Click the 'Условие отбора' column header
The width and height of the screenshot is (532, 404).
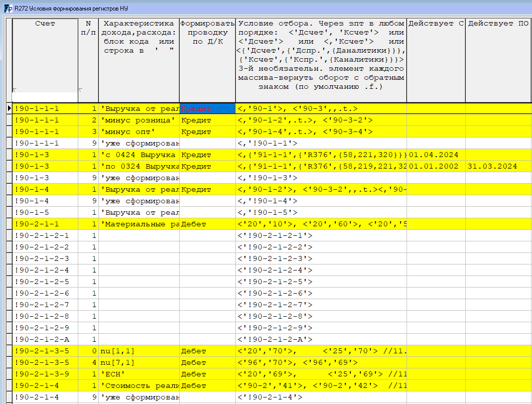pos(321,55)
